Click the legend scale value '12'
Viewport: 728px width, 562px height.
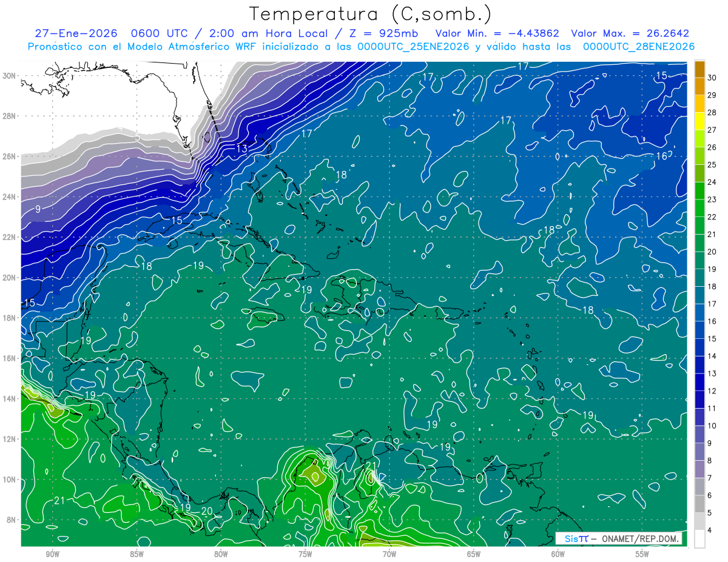click(713, 391)
